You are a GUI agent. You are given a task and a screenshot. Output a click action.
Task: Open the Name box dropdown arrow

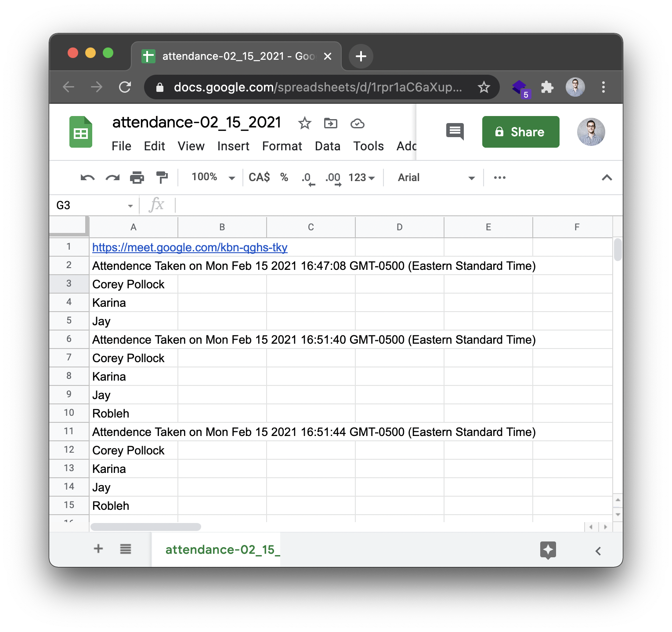coord(130,206)
